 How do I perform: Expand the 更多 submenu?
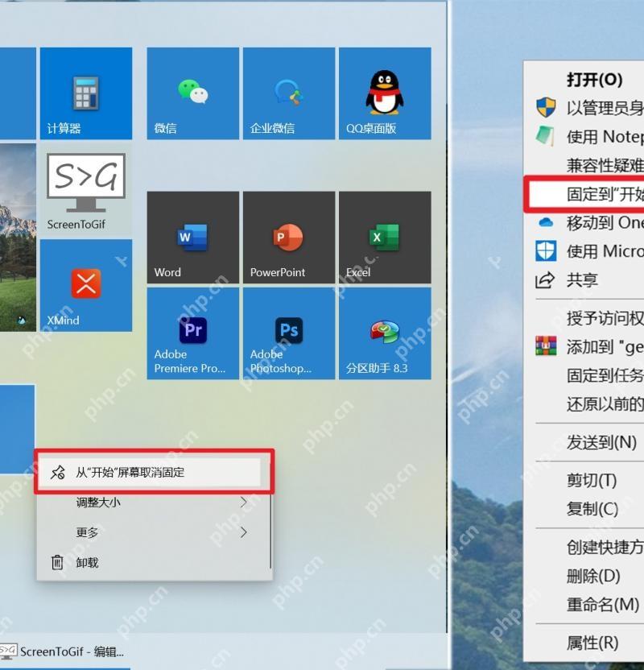pos(154,532)
